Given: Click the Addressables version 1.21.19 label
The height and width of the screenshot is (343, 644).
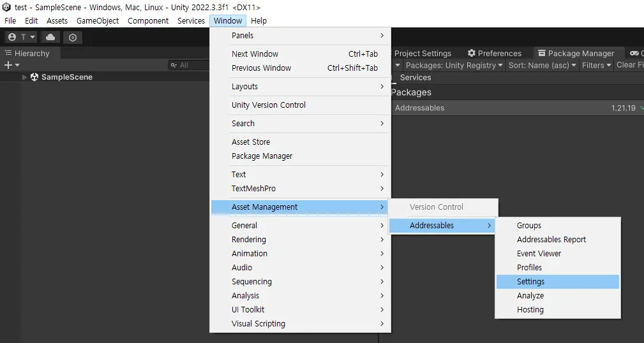Looking at the screenshot, I should 623,108.
